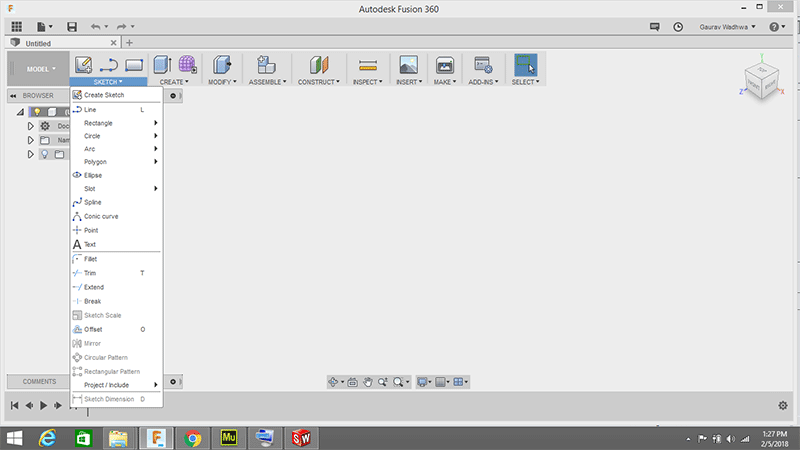Open timeline settings gear
Image resolution: width=800 pixels, height=450 pixels.
783,406
